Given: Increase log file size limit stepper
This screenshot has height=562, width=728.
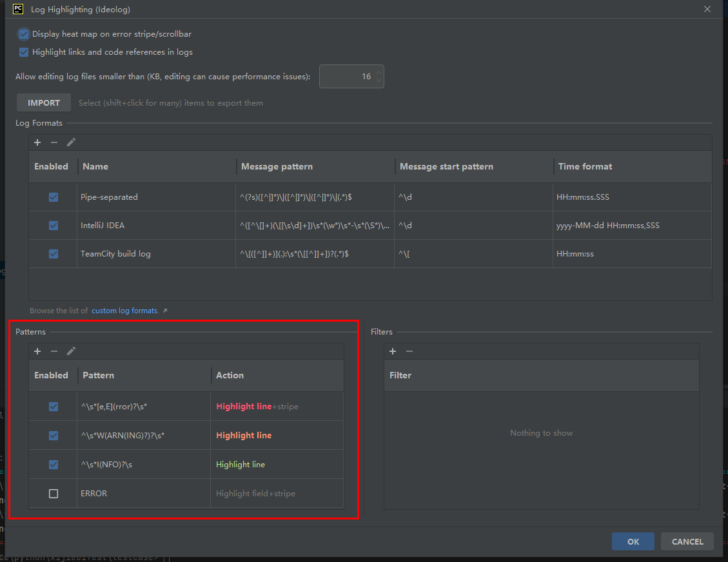Looking at the screenshot, I should pos(379,73).
